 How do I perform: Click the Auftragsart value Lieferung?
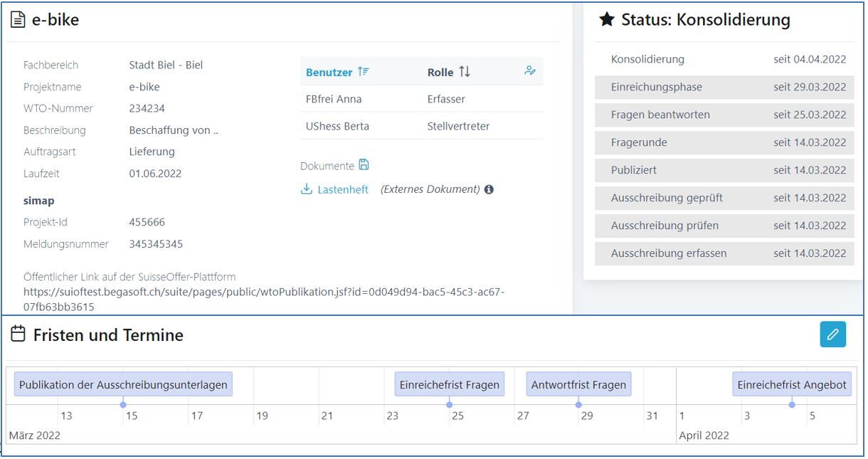pyautogui.click(x=152, y=152)
